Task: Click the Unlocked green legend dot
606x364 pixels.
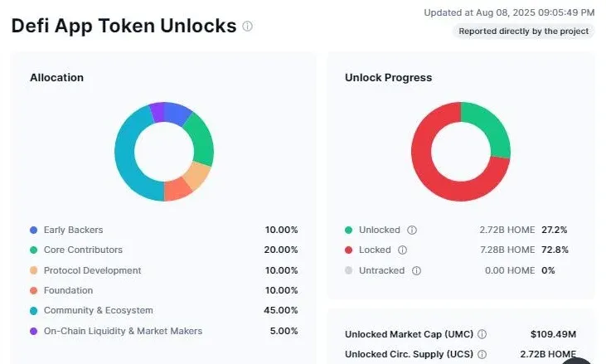Action: click(x=349, y=230)
